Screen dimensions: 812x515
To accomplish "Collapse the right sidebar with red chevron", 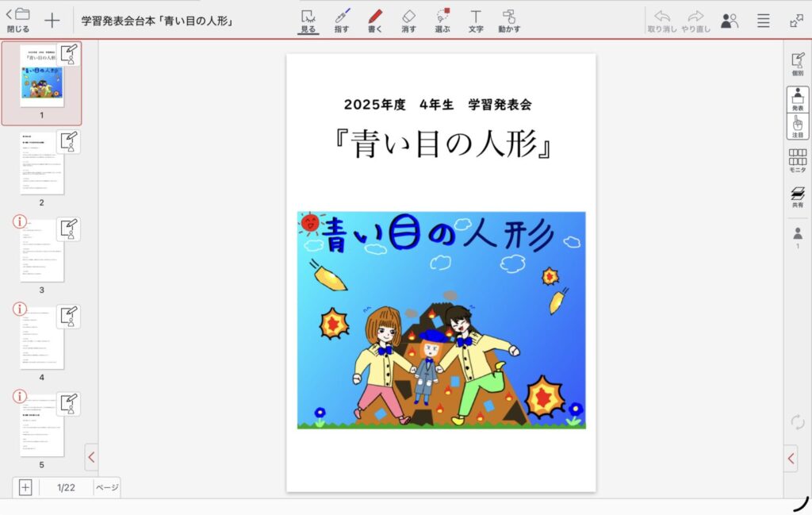I will [x=791, y=458].
